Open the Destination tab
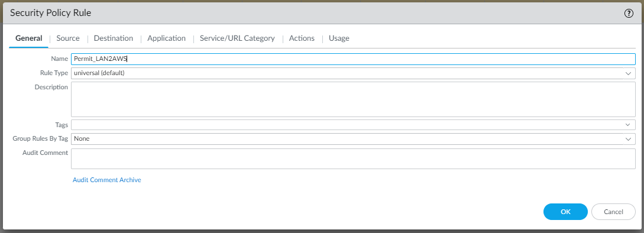This screenshot has height=233, width=644. pyautogui.click(x=114, y=38)
